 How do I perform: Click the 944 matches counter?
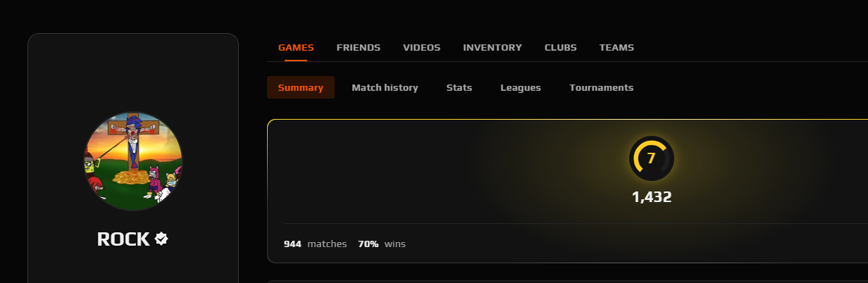tap(315, 244)
